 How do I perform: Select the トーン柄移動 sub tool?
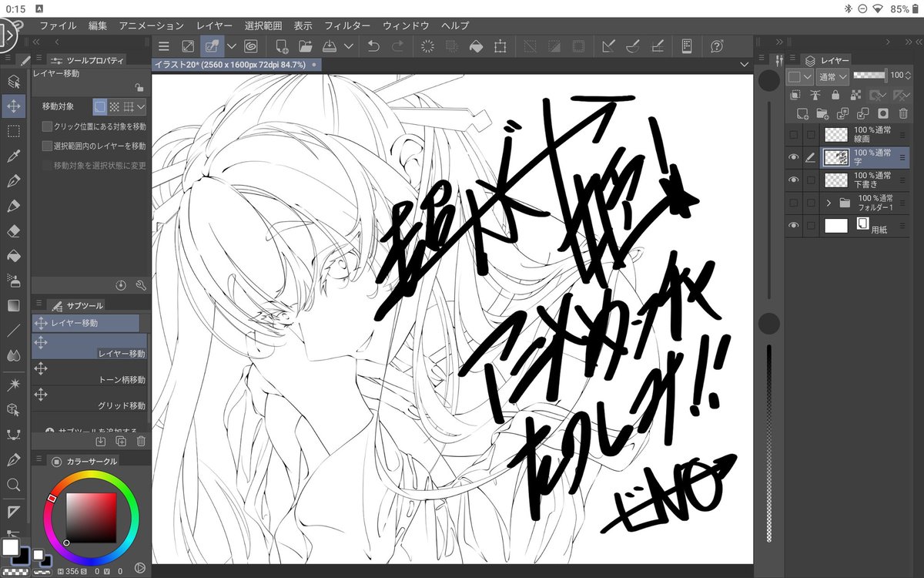click(89, 371)
